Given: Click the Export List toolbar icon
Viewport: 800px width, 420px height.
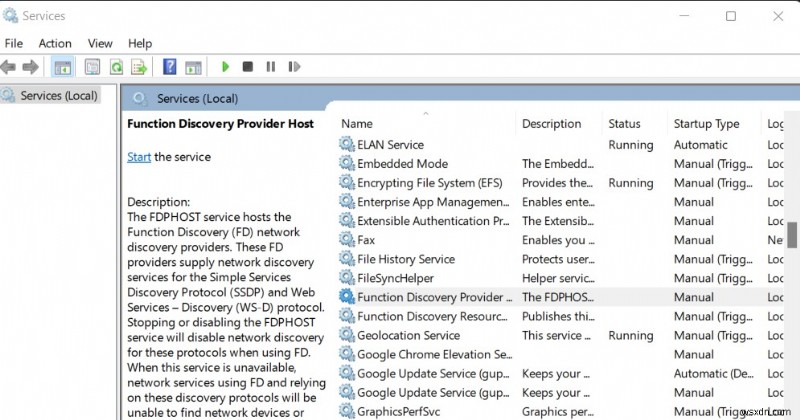Looking at the screenshot, I should pos(139,67).
